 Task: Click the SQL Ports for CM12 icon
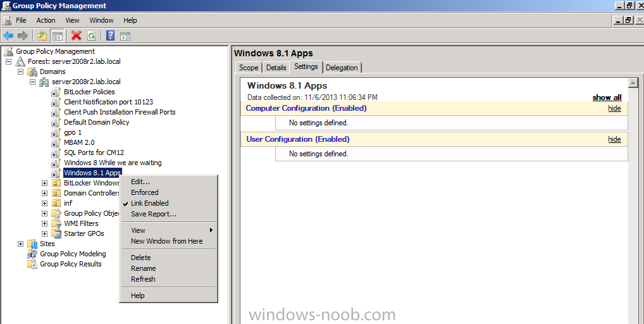click(56, 153)
